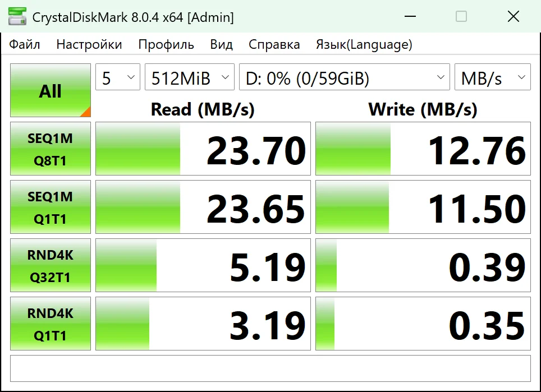Open the unit dropdown showing MB/s

click(492, 77)
